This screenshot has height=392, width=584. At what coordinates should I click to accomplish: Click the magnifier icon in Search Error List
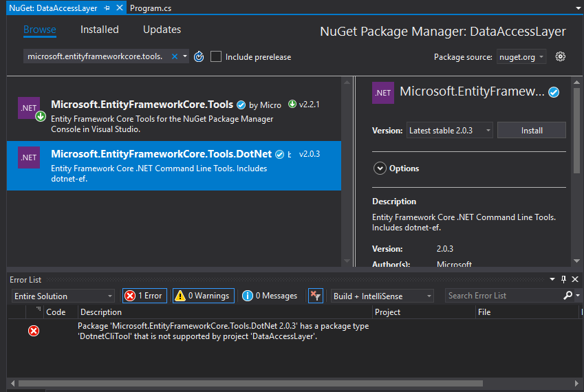pyautogui.click(x=567, y=296)
